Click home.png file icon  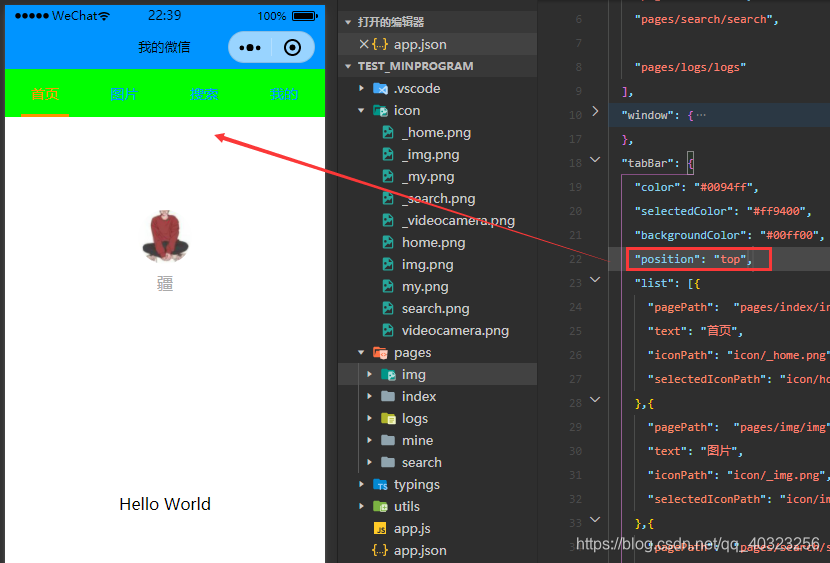[x=388, y=242]
